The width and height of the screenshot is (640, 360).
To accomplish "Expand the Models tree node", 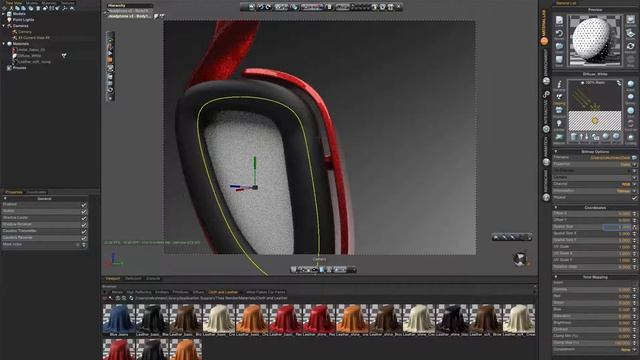I will click(4, 14).
